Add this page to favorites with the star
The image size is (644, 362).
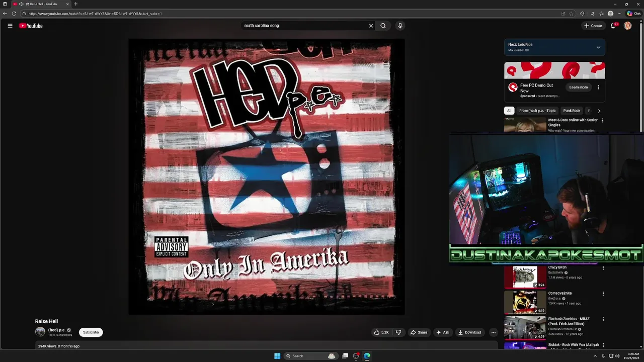click(572, 14)
